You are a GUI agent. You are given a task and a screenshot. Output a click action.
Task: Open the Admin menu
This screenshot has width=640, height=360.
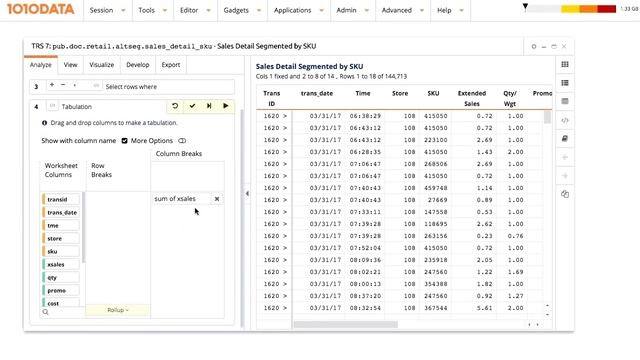(x=353, y=10)
